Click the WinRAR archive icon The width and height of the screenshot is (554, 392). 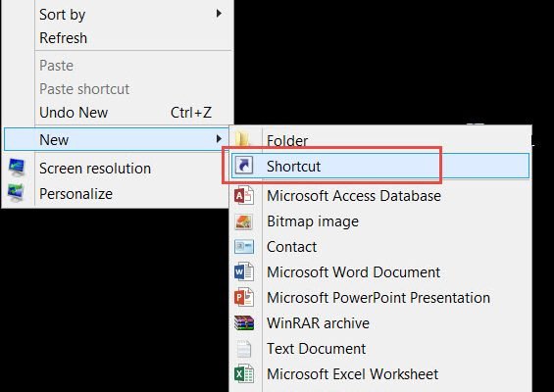coord(244,322)
